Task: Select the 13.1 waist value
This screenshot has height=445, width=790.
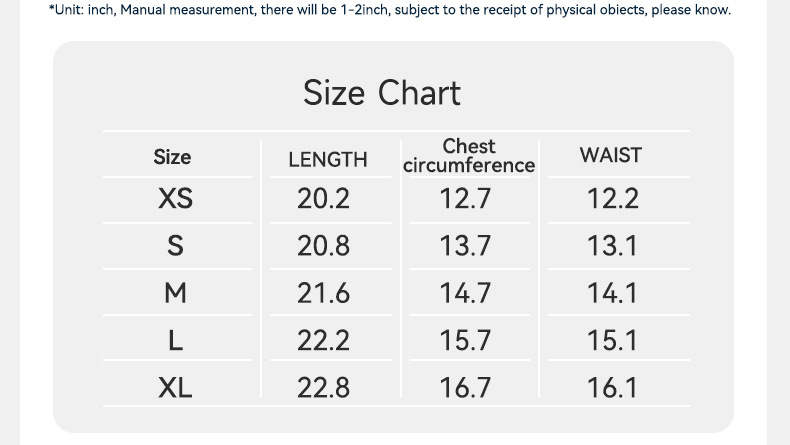Action: coord(612,246)
